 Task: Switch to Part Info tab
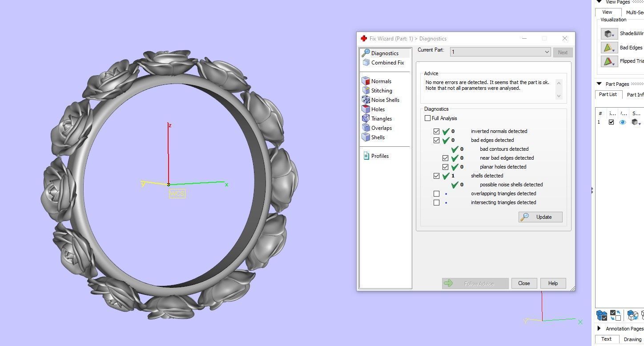click(x=635, y=95)
